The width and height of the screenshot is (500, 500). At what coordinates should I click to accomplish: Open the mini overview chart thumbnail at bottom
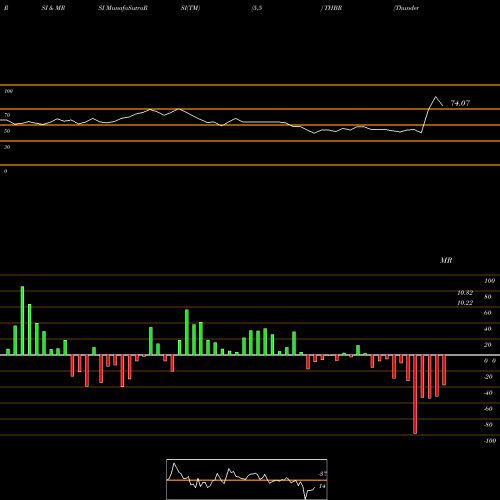click(x=247, y=479)
